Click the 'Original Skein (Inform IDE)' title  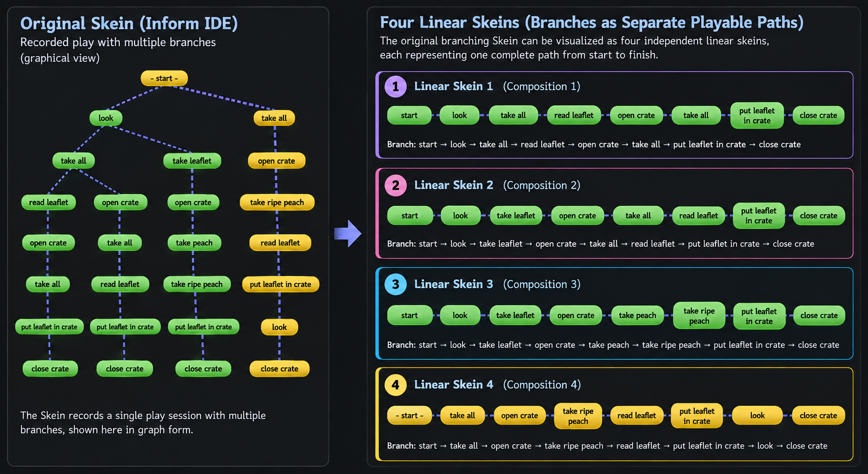pyautogui.click(x=129, y=24)
